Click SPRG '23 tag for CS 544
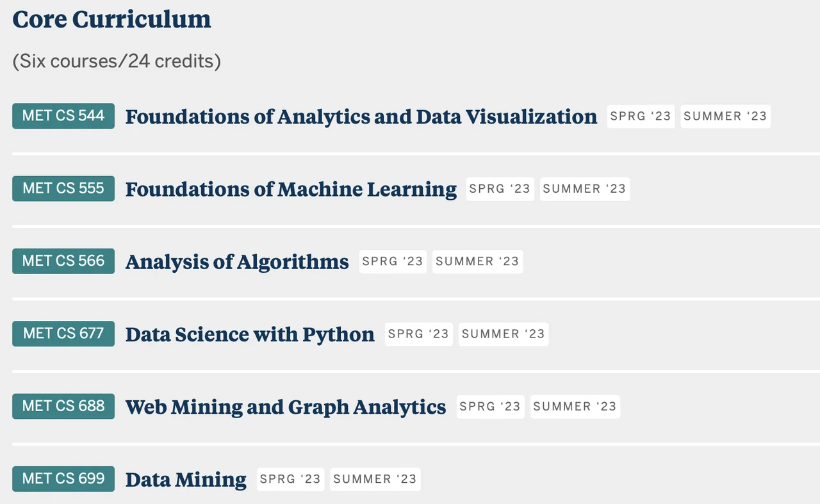820x504 pixels. [x=641, y=117]
